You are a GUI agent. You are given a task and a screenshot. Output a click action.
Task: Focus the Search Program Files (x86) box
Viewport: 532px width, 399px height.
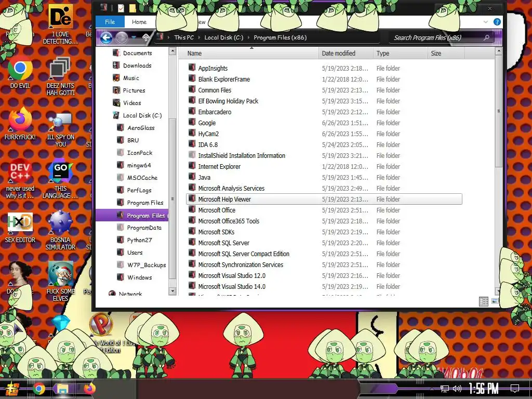[442, 37]
